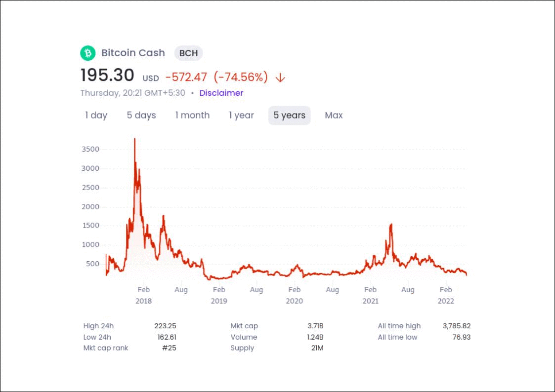Click the (-74.56%) percent change
The height and width of the screenshot is (392, 555).
(241, 77)
